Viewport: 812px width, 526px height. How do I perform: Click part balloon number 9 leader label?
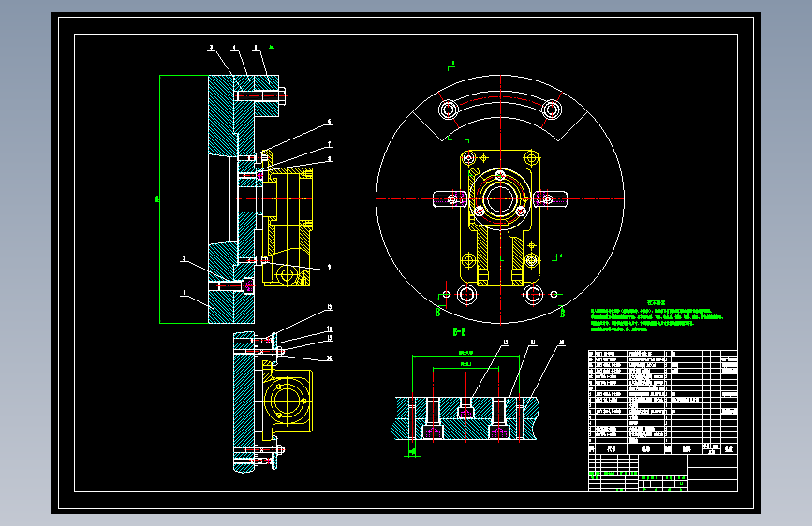coord(330,268)
